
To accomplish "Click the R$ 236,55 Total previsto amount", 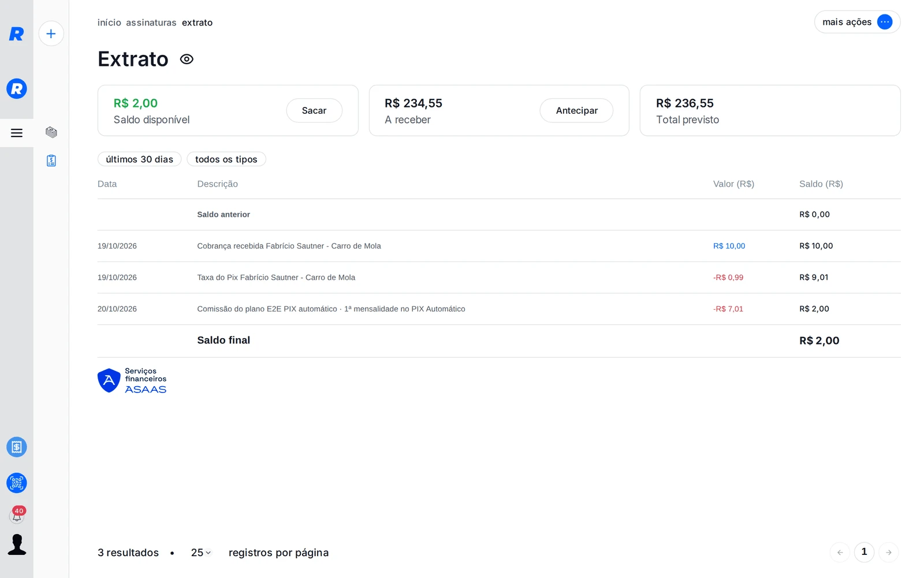I will click(x=685, y=103).
